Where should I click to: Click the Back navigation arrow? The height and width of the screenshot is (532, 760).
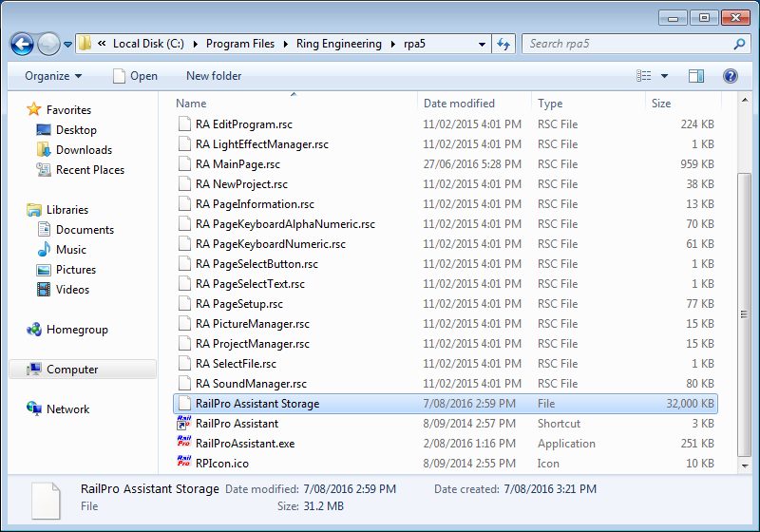click(x=22, y=44)
